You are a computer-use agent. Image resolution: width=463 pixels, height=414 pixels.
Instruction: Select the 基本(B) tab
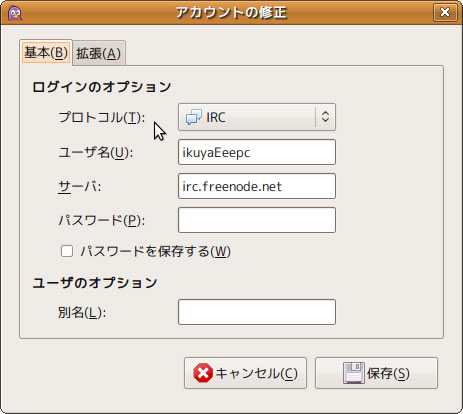[x=46, y=52]
